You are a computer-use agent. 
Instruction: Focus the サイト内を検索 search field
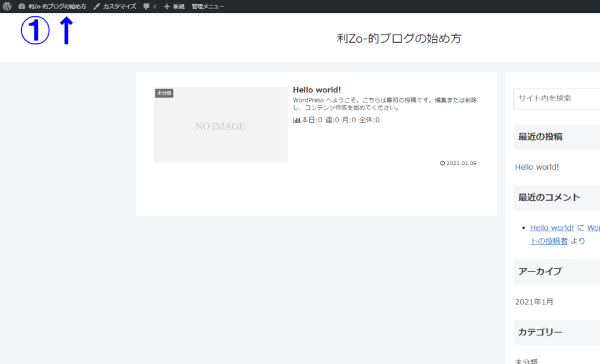557,98
